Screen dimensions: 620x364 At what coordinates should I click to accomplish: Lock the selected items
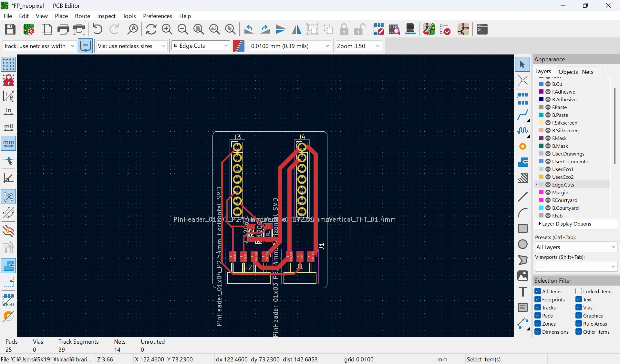pyautogui.click(x=344, y=29)
